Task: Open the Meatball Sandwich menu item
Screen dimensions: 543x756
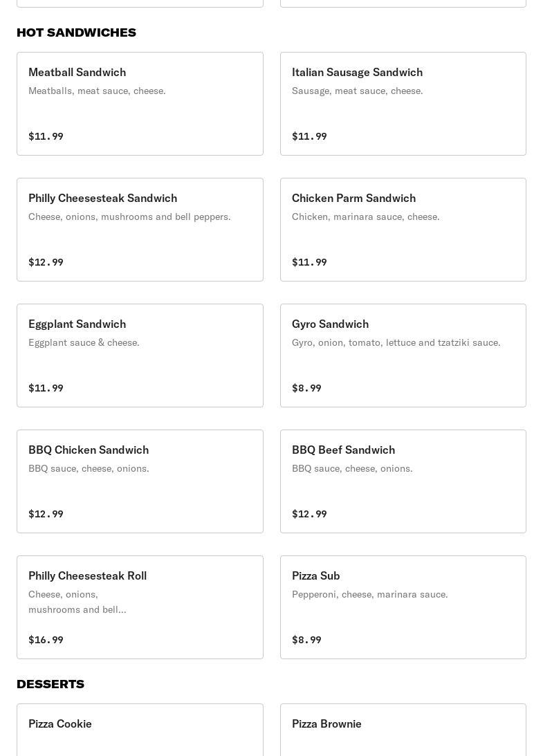Action: pyautogui.click(x=140, y=104)
